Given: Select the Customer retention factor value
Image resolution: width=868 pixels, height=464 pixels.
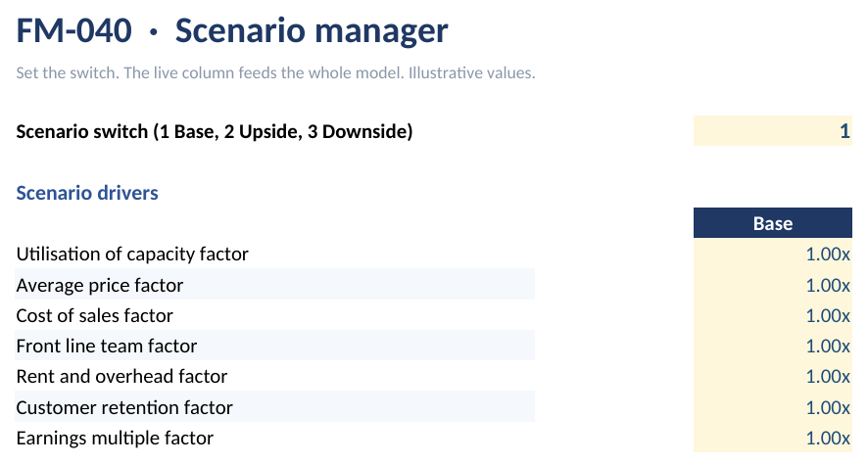Looking at the screenshot, I should pos(772,407).
